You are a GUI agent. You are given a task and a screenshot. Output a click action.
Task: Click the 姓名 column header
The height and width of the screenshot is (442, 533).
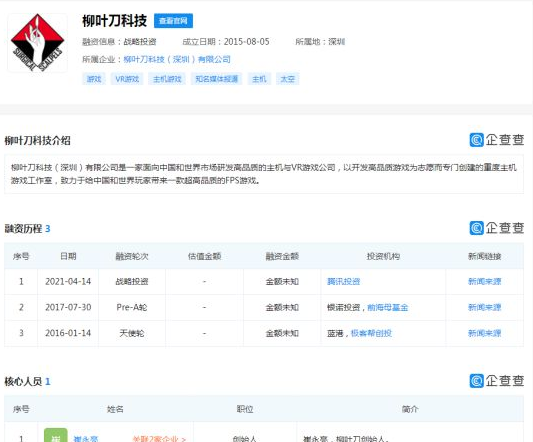[115, 409]
